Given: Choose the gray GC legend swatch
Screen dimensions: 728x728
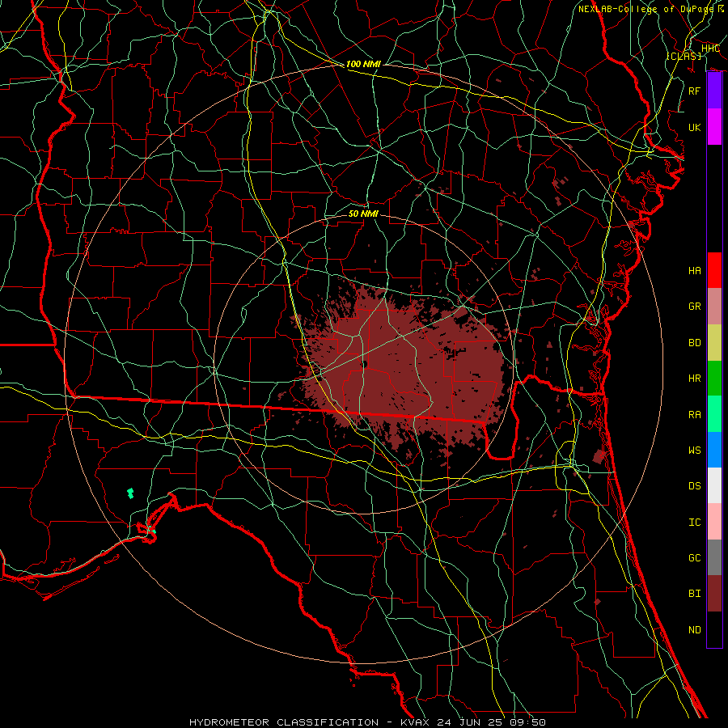Looking at the screenshot, I should 714,557.
